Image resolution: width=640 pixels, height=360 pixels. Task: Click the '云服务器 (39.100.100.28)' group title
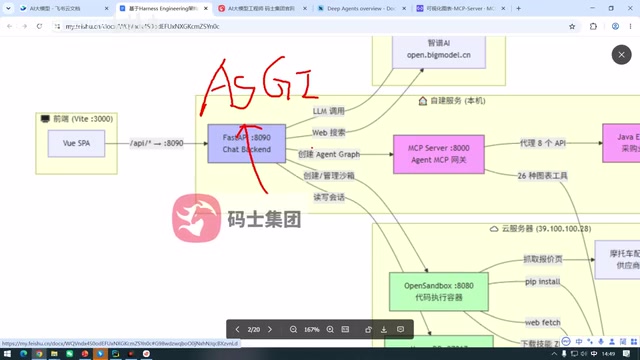point(540,229)
